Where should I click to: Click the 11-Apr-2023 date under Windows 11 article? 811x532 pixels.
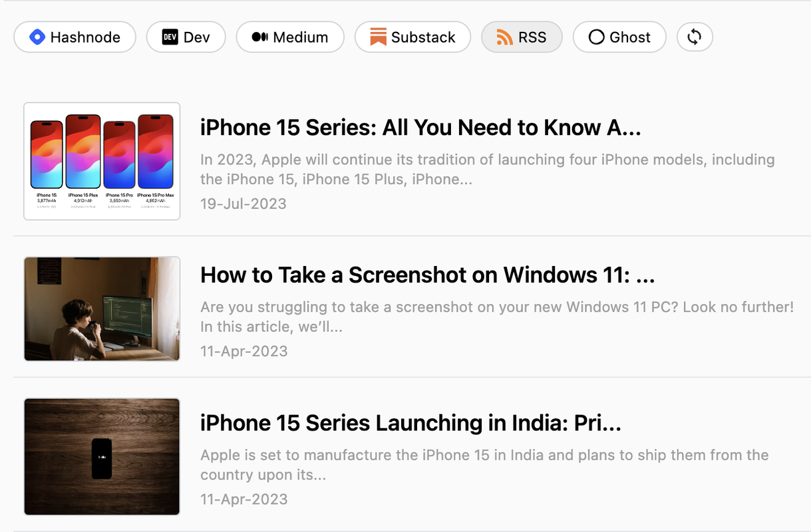244,351
